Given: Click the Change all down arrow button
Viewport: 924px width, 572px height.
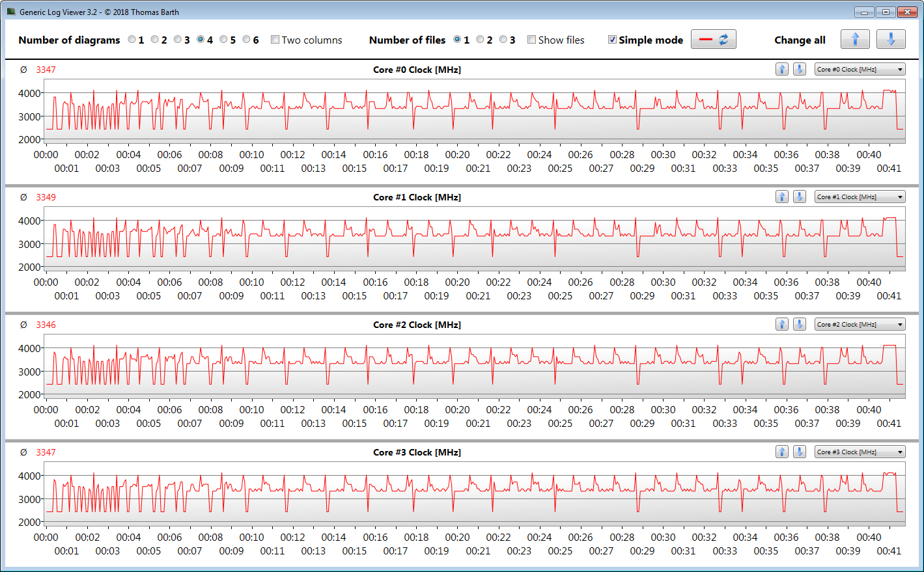Looking at the screenshot, I should [890, 40].
